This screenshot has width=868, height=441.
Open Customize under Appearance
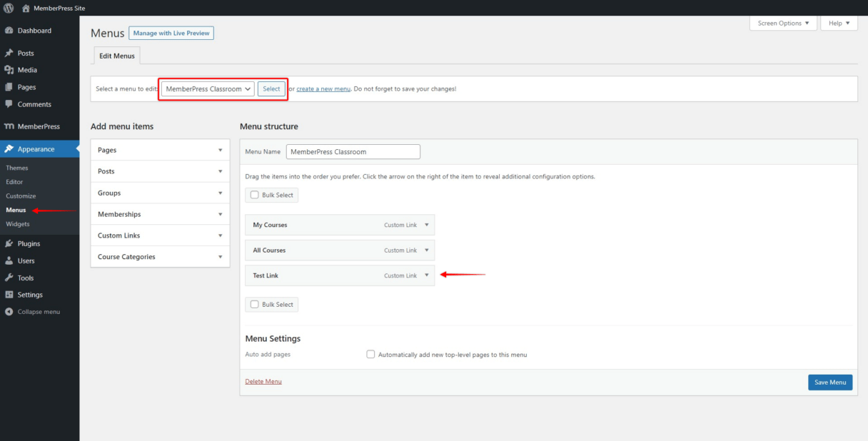(x=21, y=196)
